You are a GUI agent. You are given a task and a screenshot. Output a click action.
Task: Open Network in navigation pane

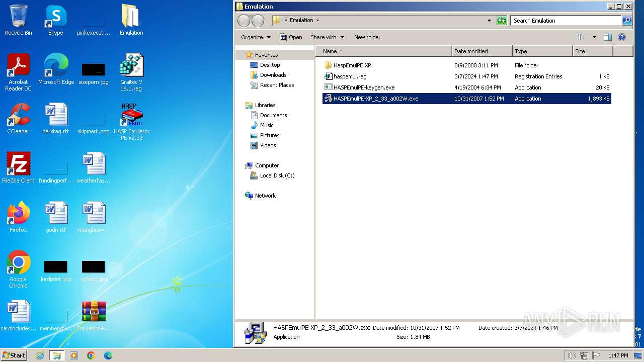pos(265,196)
